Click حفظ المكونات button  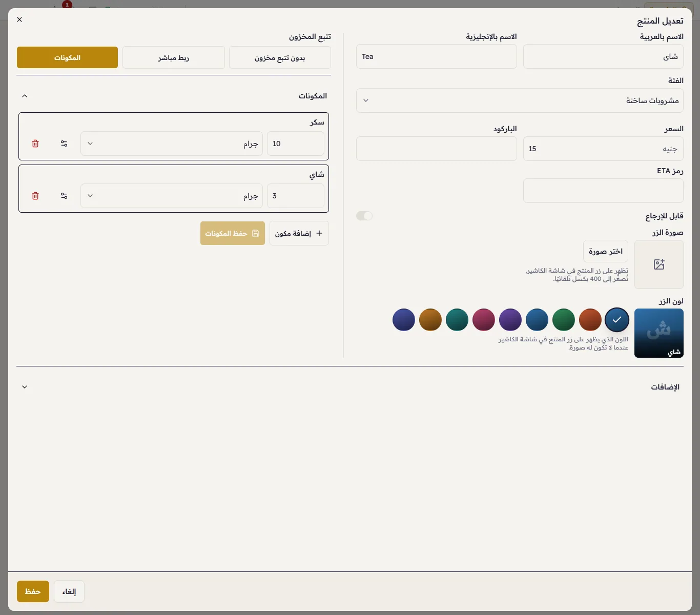[x=233, y=233]
